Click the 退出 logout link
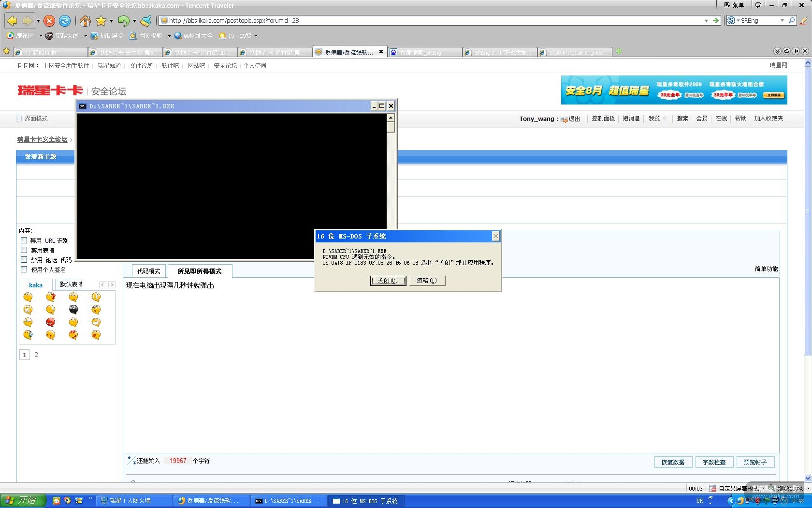The width and height of the screenshot is (812, 508). [574, 119]
